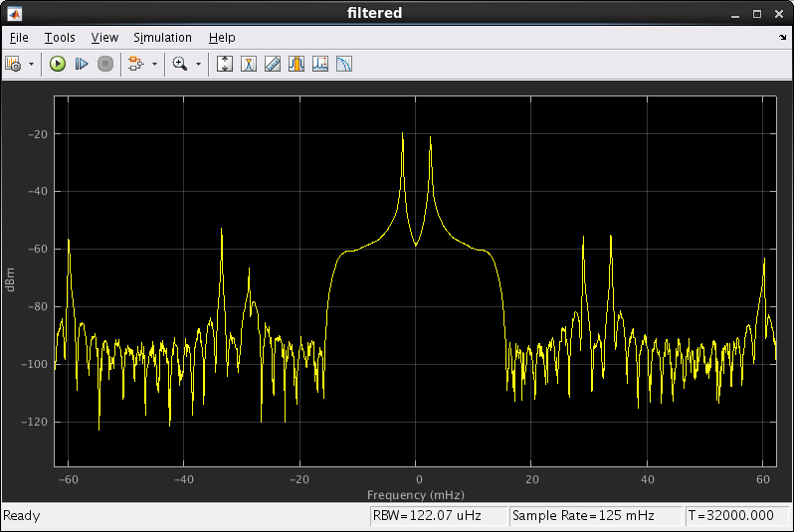Click the dock arrow at menu bar right

[782, 37]
